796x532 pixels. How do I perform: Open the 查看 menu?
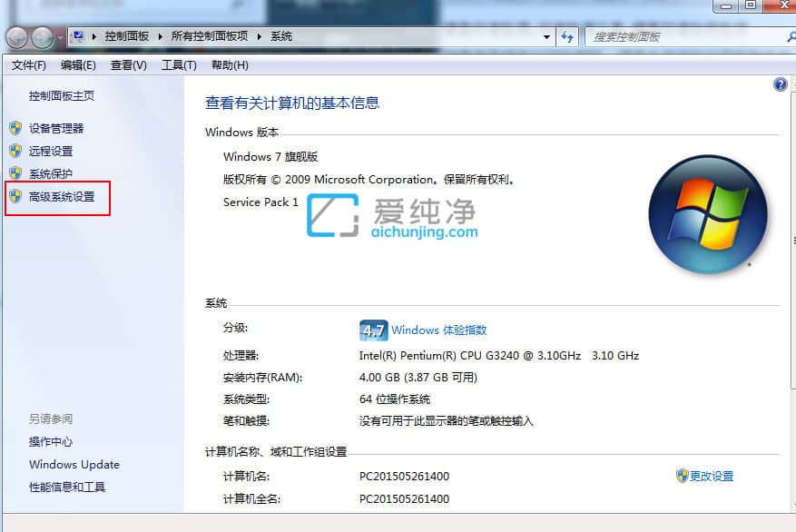click(127, 64)
